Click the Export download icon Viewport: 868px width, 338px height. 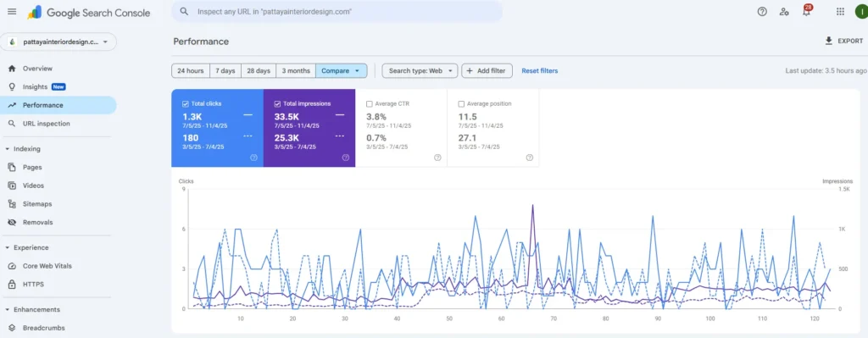pos(829,41)
